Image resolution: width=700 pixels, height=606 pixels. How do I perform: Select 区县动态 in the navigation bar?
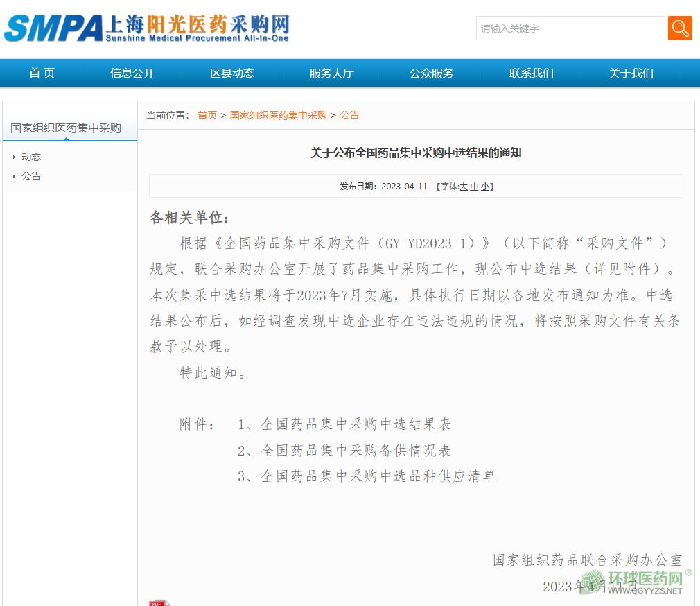tap(232, 73)
